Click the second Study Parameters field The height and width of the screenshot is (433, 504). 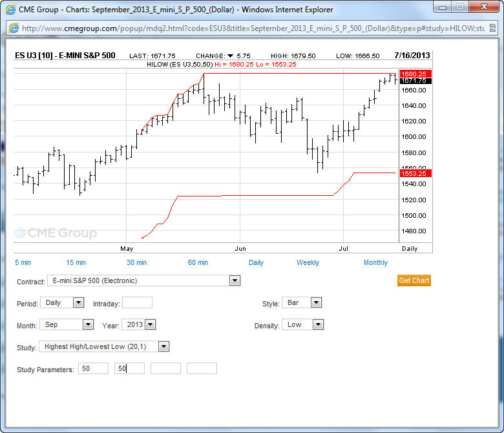129,368
